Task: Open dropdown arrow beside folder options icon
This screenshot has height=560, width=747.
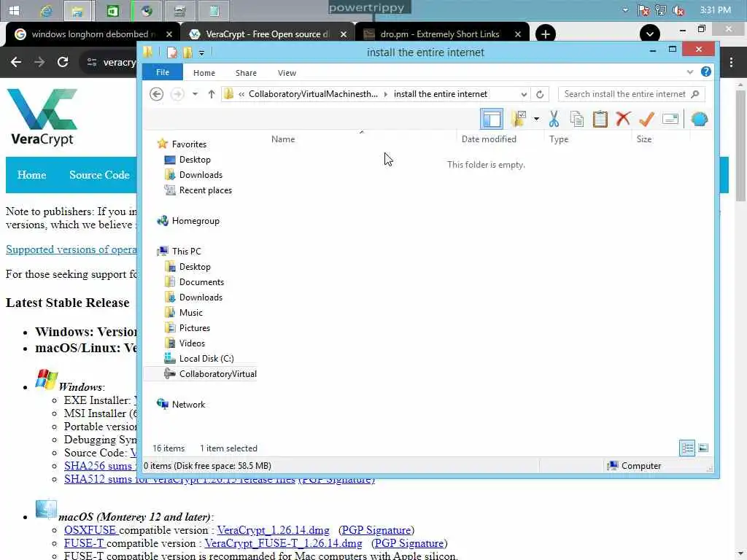Action: [x=536, y=119]
